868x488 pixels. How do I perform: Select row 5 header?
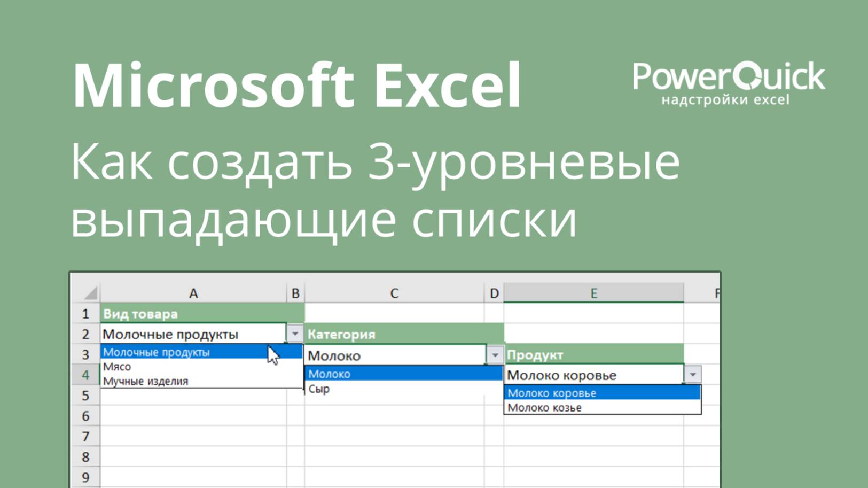click(x=85, y=396)
